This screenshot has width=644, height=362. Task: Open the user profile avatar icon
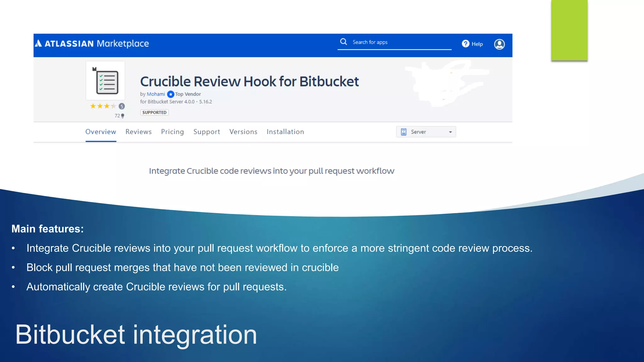[x=499, y=44]
